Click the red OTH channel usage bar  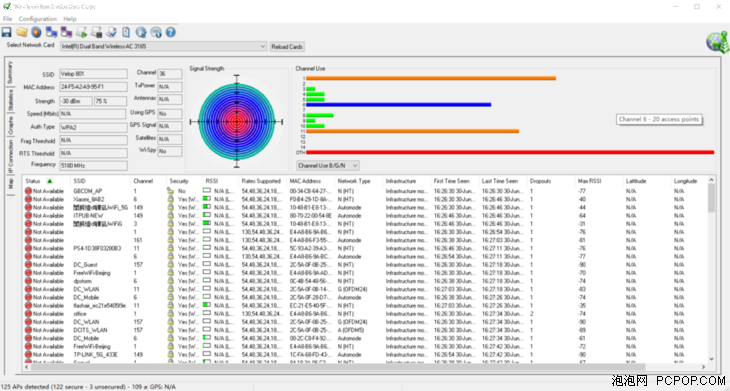tap(510, 152)
